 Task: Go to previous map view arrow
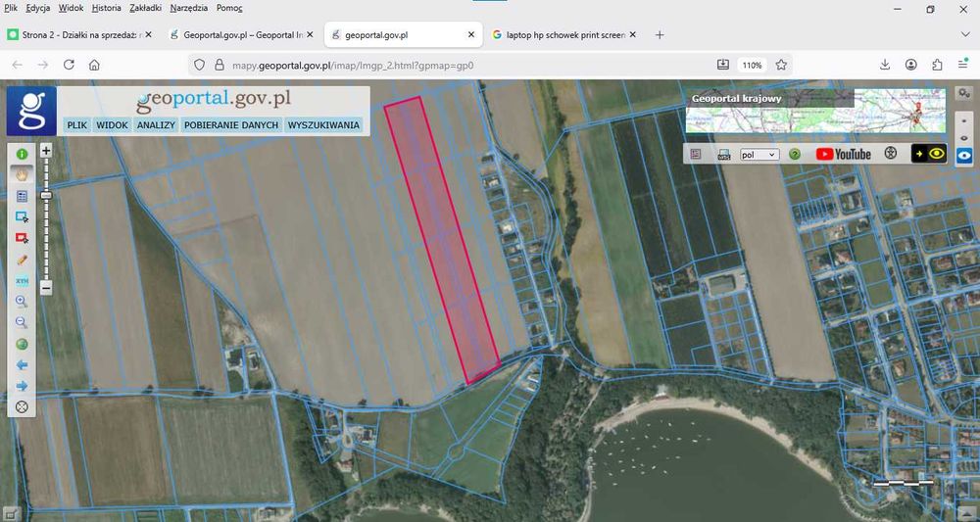click(22, 365)
